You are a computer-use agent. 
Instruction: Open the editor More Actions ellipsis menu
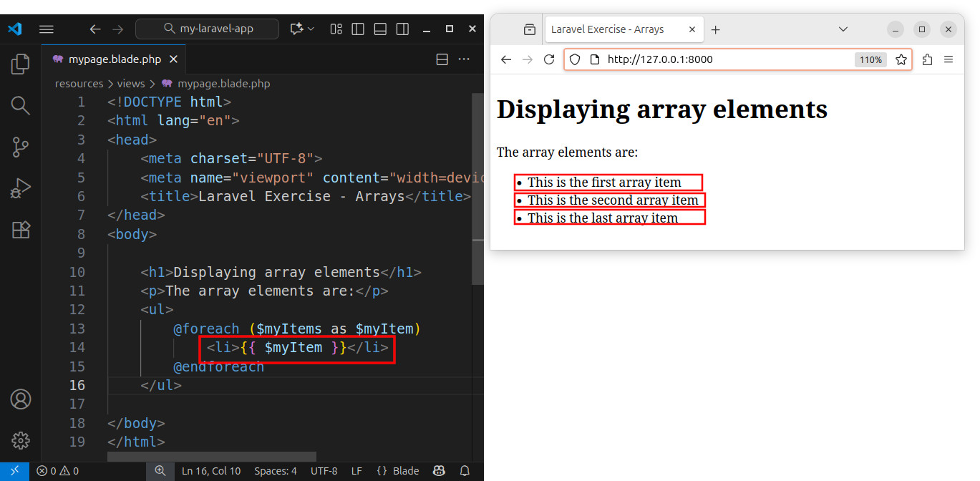pyautogui.click(x=464, y=59)
